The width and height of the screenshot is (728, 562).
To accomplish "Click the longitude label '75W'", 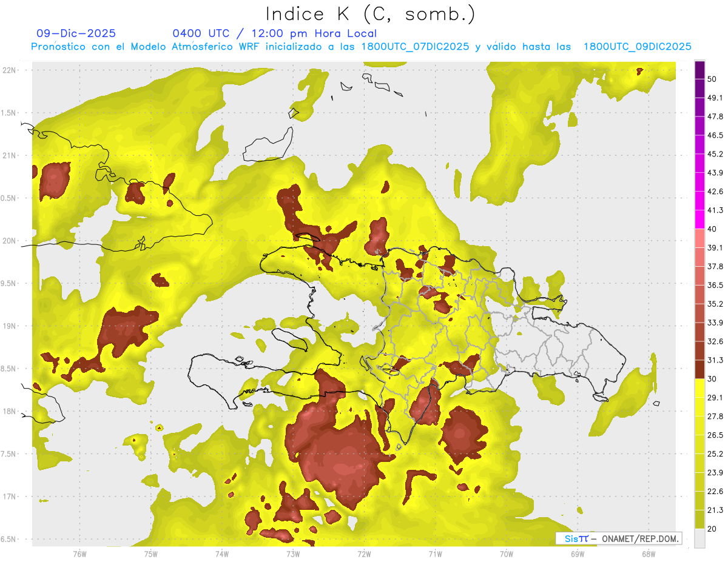I will click(151, 554).
